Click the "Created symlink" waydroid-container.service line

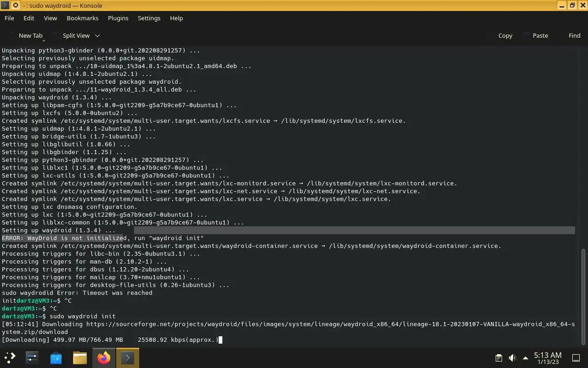click(x=252, y=246)
